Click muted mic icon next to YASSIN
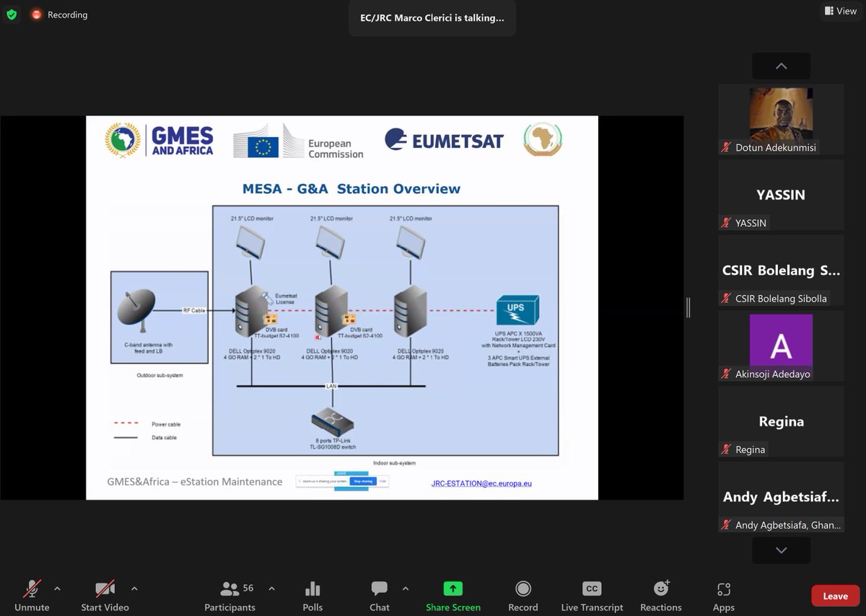The width and height of the screenshot is (866, 616). point(726,223)
